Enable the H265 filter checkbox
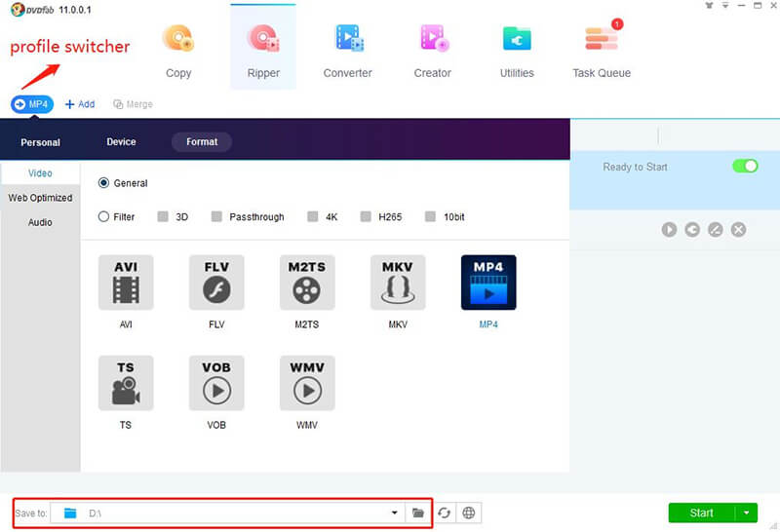 point(367,217)
